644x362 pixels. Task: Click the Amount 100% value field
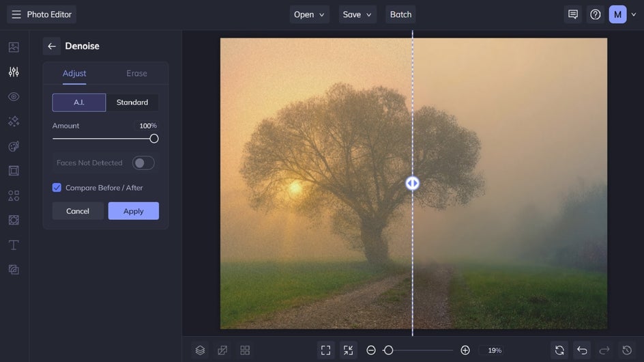tap(148, 126)
